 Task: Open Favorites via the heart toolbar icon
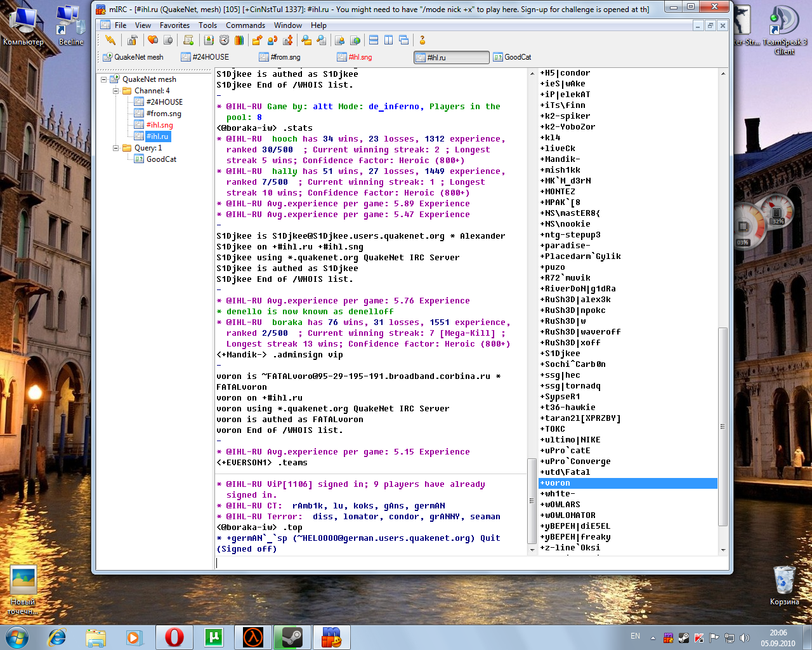pyautogui.click(x=153, y=40)
